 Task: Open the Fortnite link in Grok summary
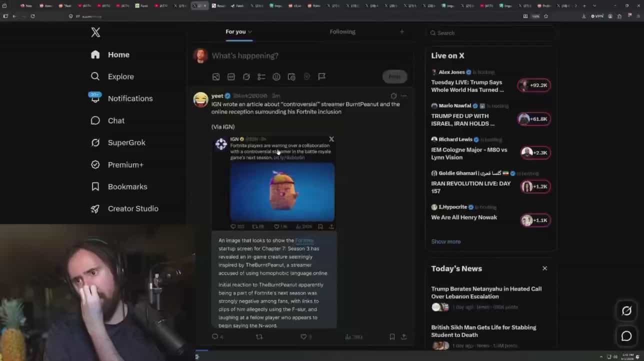point(304,240)
